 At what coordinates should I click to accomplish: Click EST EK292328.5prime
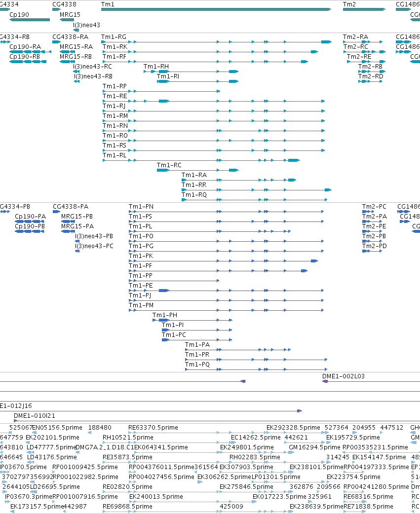click(x=293, y=428)
